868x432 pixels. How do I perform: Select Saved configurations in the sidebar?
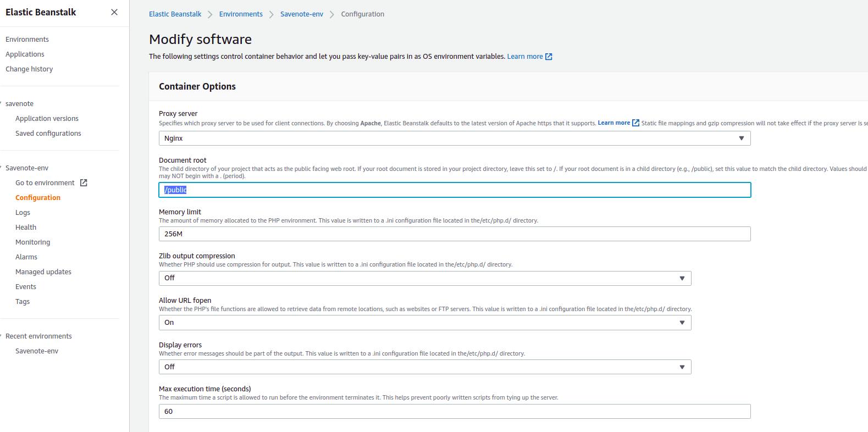click(48, 134)
